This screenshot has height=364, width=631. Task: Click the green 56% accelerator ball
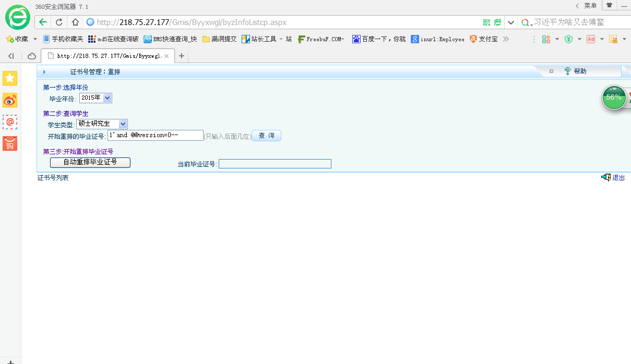[x=614, y=98]
